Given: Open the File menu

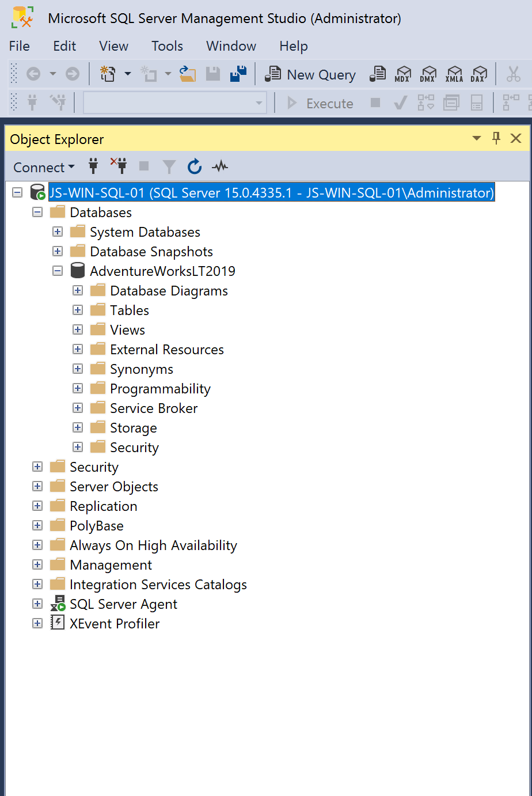Looking at the screenshot, I should point(20,46).
